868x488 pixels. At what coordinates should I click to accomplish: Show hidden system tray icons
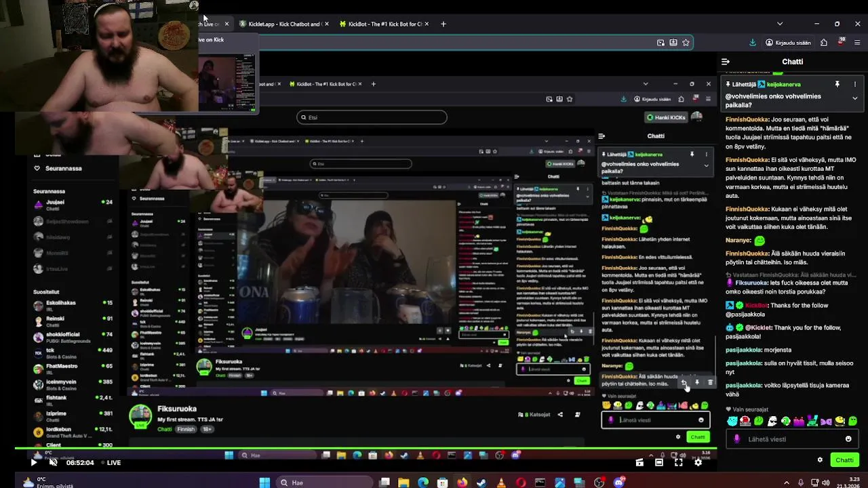tap(787, 483)
